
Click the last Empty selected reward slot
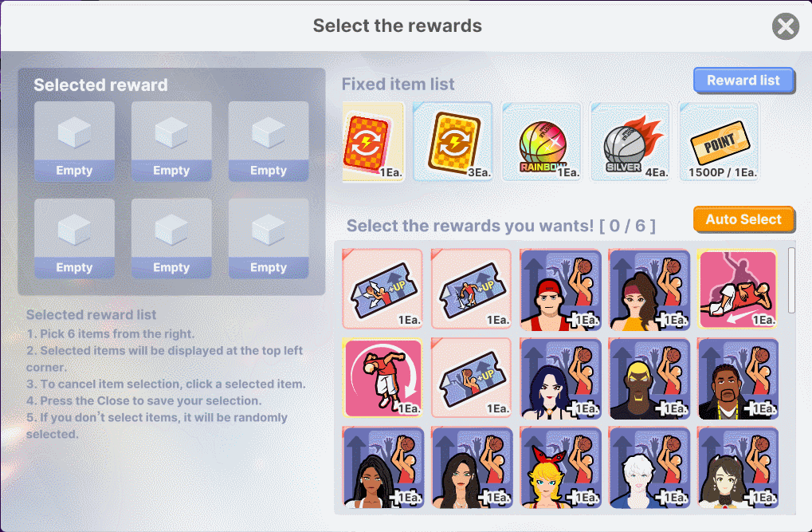click(269, 238)
